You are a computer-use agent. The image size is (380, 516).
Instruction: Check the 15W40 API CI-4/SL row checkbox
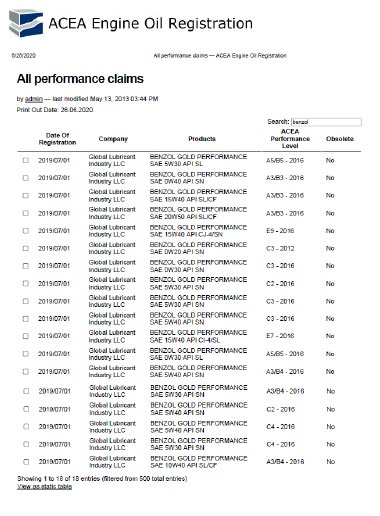click(x=26, y=336)
